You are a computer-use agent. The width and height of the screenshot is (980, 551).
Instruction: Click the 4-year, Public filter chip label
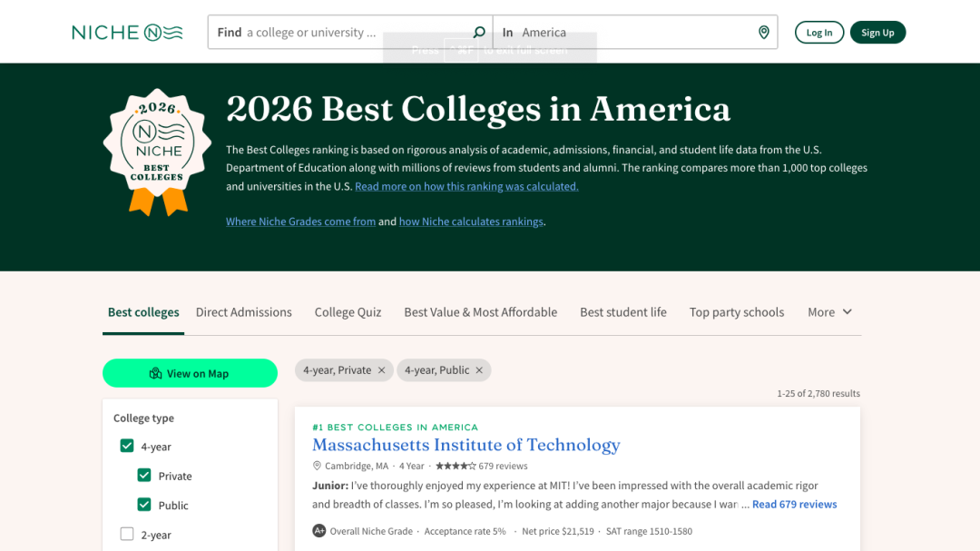point(436,370)
